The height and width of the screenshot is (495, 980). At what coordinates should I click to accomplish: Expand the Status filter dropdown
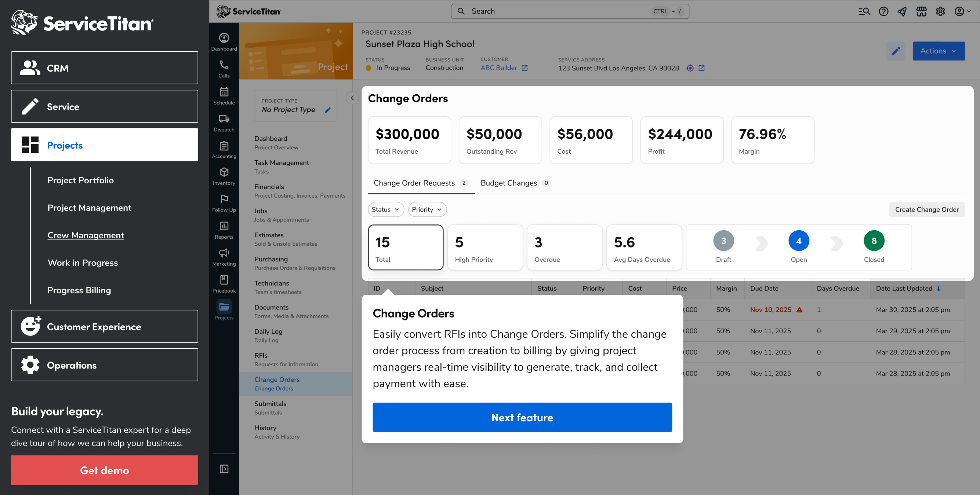[385, 209]
